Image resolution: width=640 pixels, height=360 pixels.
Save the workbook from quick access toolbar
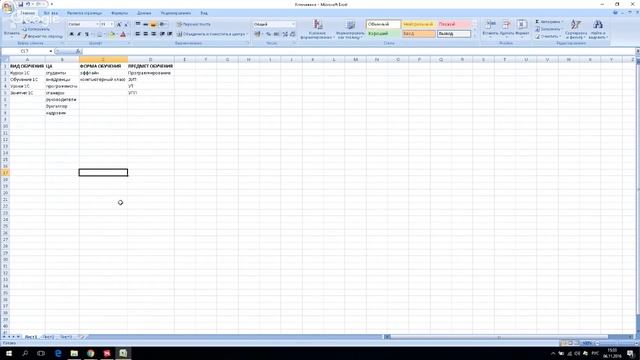[x=20, y=4]
